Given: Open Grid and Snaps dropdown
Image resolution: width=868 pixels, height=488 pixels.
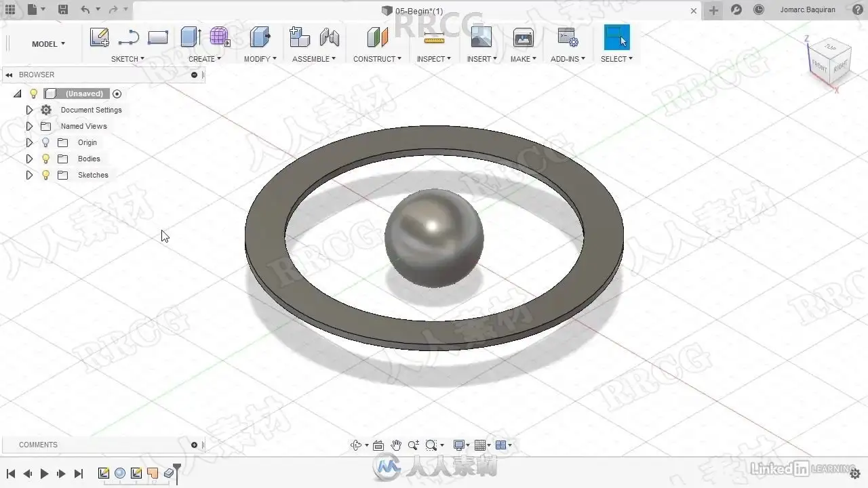Looking at the screenshot, I should point(482,445).
